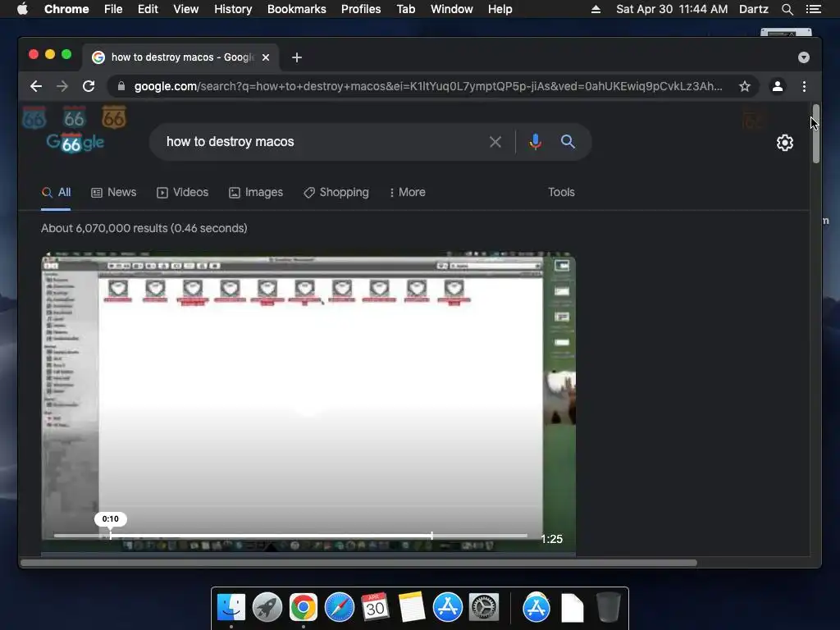The image size is (840, 630).
Task: Launch Safari from the Dock
Action: (340, 608)
